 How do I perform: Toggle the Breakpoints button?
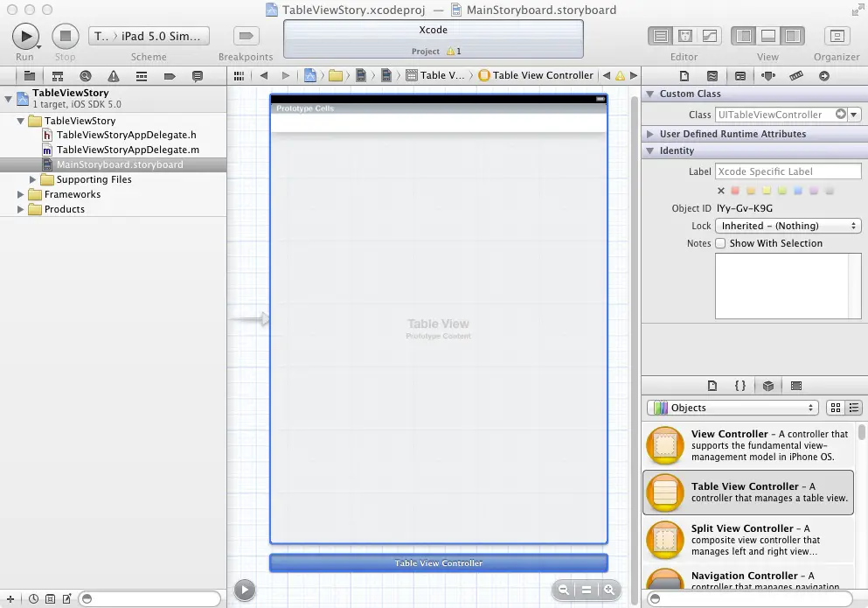coord(246,37)
